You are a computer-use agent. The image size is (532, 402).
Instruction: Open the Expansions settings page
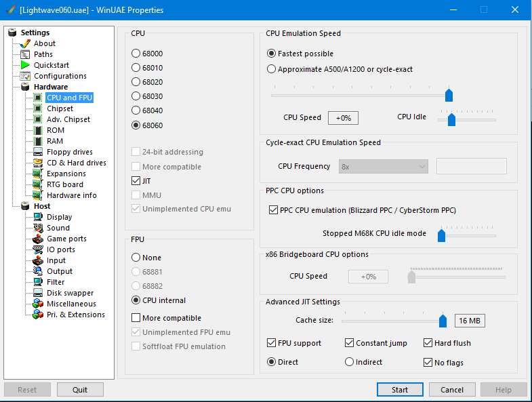pos(66,174)
